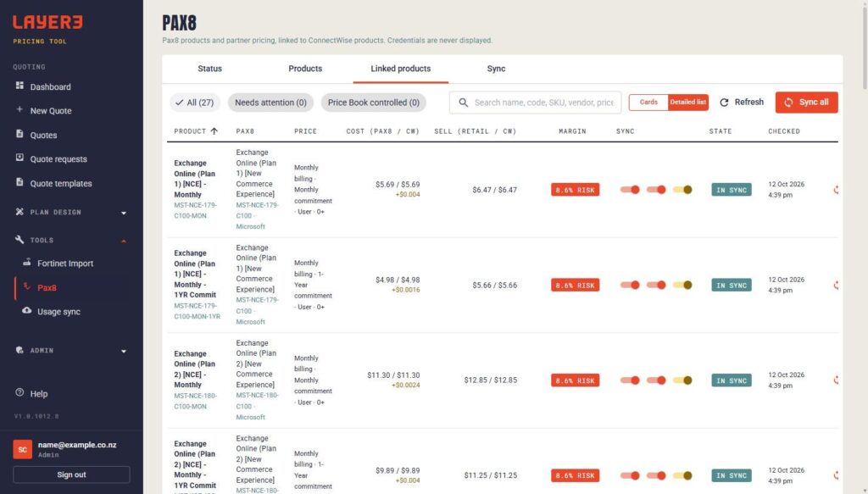Click IN SYNC badge for Plan 2 Monthly

(732, 380)
